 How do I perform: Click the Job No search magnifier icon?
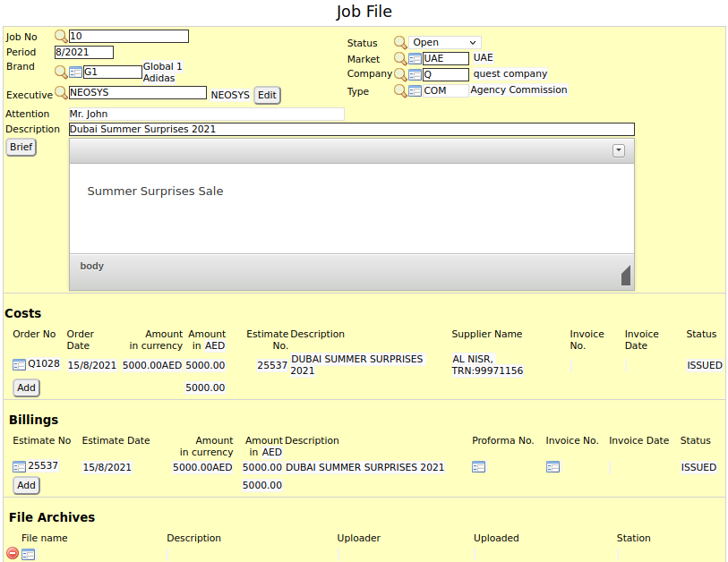pyautogui.click(x=61, y=36)
